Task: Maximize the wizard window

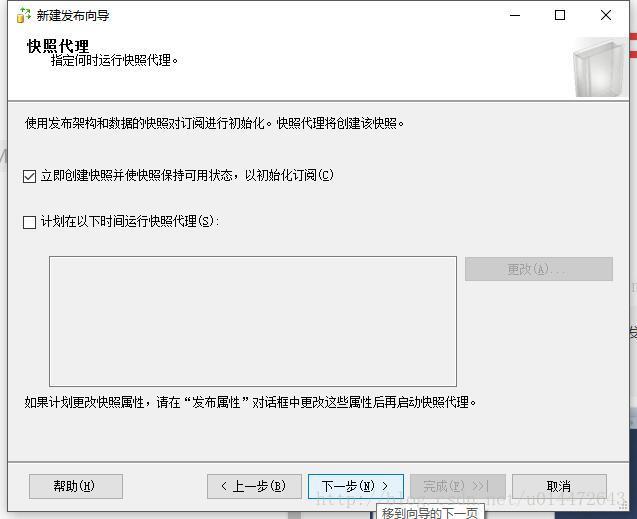Action: click(560, 15)
